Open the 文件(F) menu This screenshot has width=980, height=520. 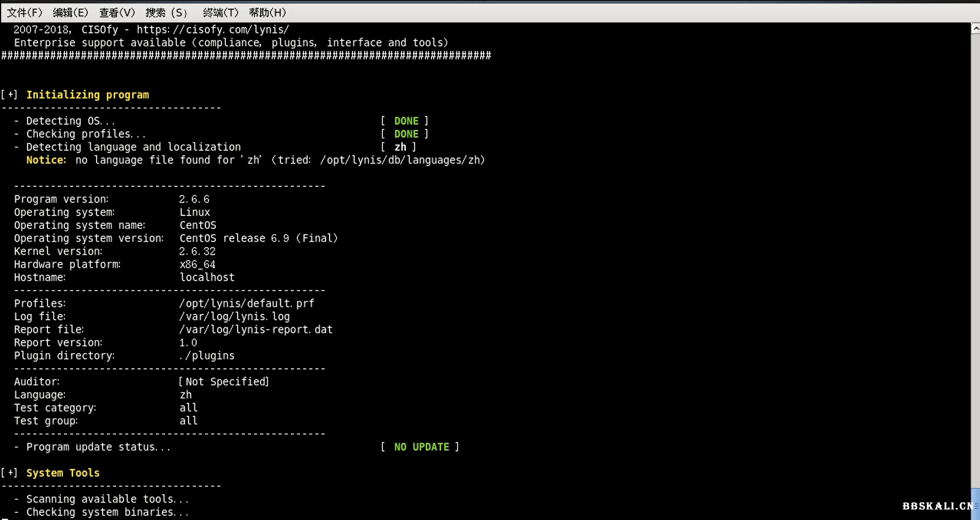point(24,12)
